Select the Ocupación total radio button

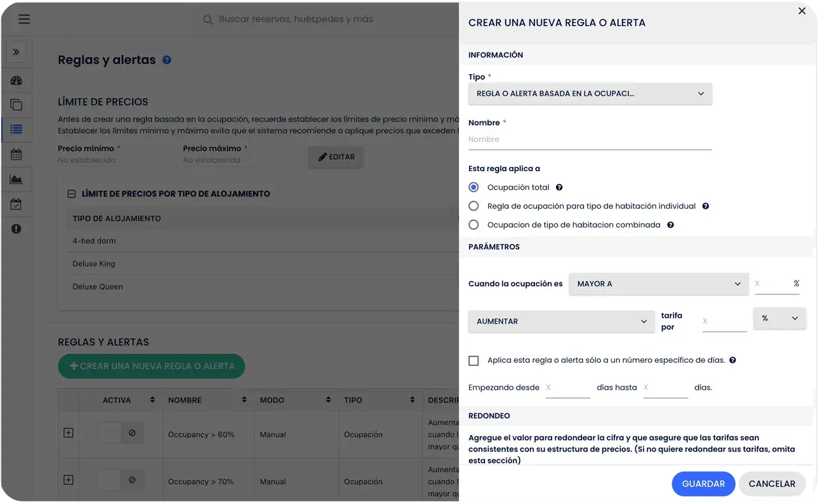click(x=474, y=188)
